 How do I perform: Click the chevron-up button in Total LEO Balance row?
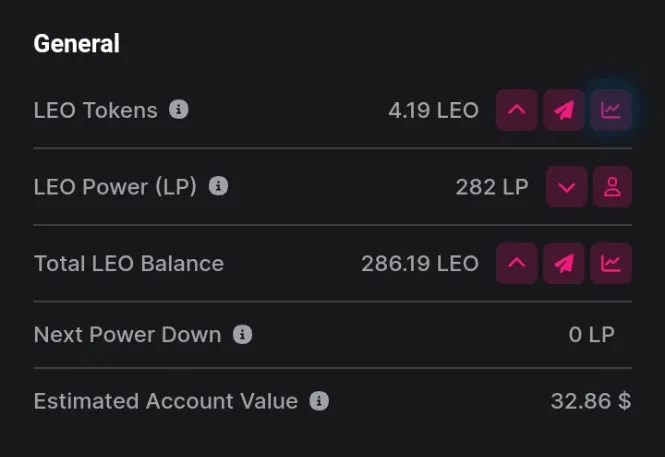click(x=517, y=263)
